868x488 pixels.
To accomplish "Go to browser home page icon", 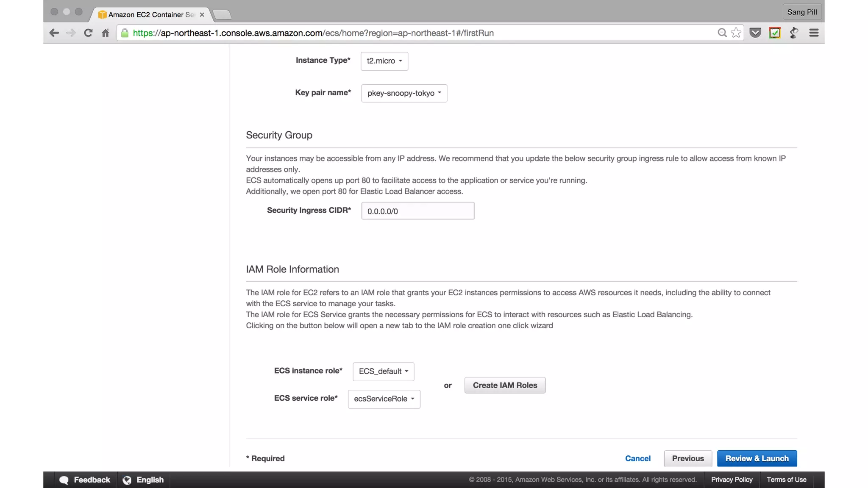I will point(106,33).
